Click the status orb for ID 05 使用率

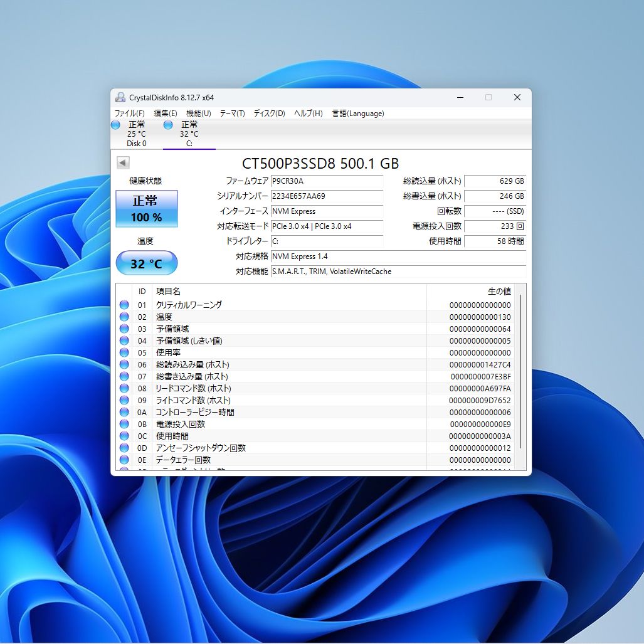(x=124, y=352)
